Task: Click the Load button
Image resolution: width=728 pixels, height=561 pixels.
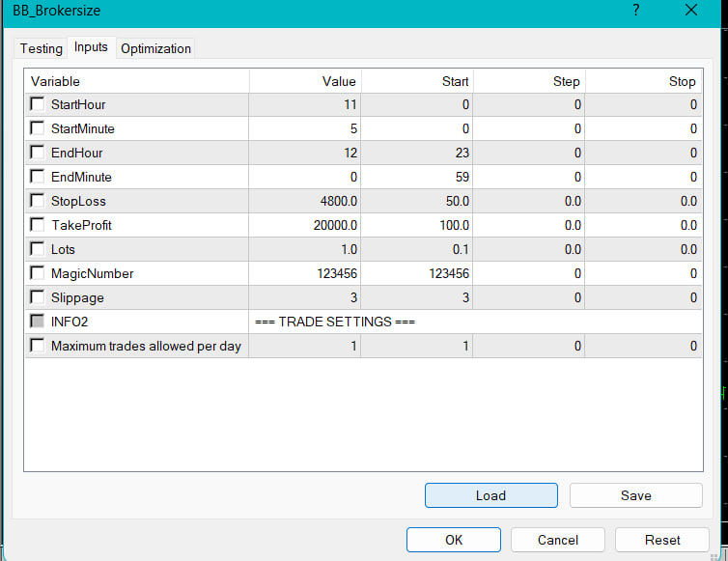Action: (490, 495)
